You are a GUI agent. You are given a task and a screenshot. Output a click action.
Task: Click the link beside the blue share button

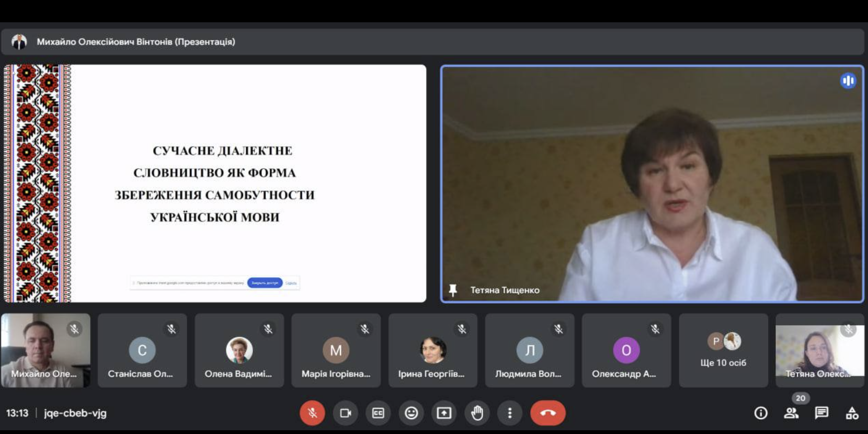point(291,283)
